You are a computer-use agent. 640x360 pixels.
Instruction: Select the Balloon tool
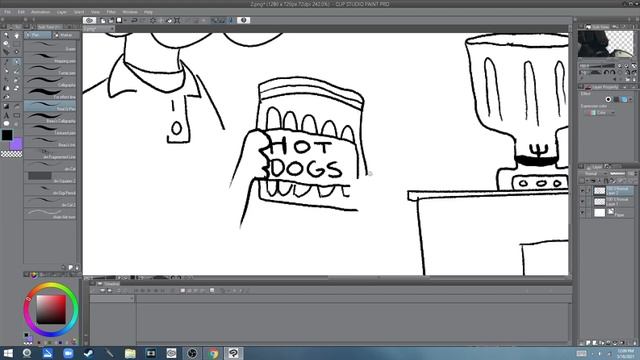click(x=6, y=124)
